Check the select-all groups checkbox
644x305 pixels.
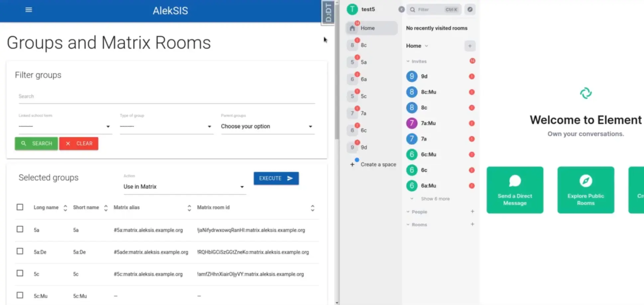pyautogui.click(x=20, y=207)
